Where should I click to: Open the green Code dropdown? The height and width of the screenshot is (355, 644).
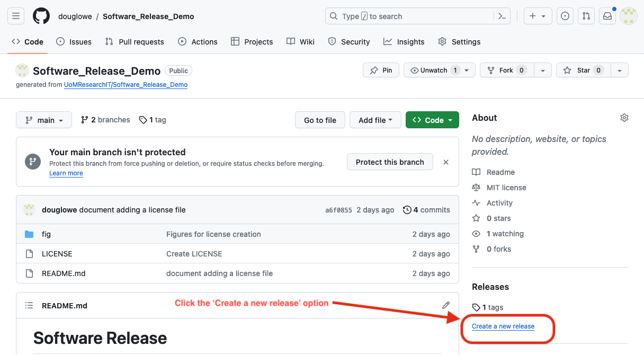(x=432, y=120)
